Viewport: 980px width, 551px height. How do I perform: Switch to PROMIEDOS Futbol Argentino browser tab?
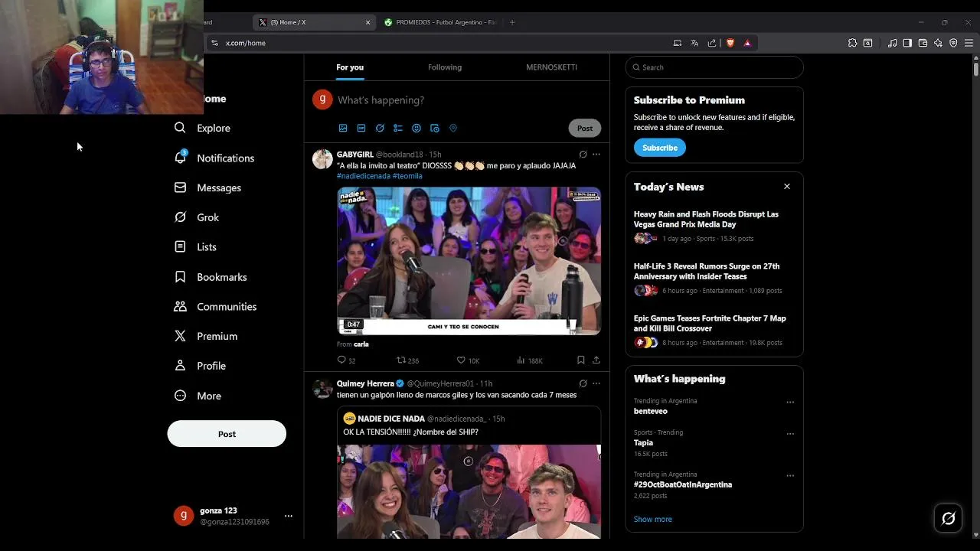(x=440, y=22)
